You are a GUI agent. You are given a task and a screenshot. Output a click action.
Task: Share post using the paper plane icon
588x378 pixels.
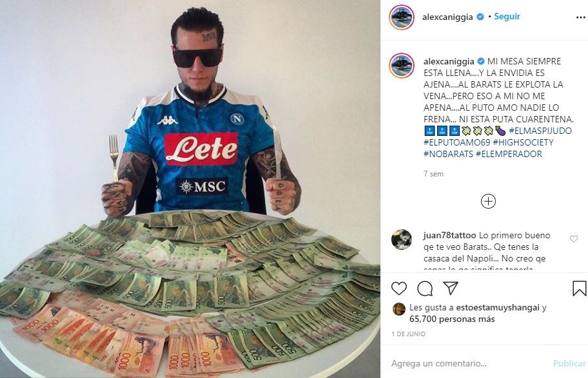(451, 288)
